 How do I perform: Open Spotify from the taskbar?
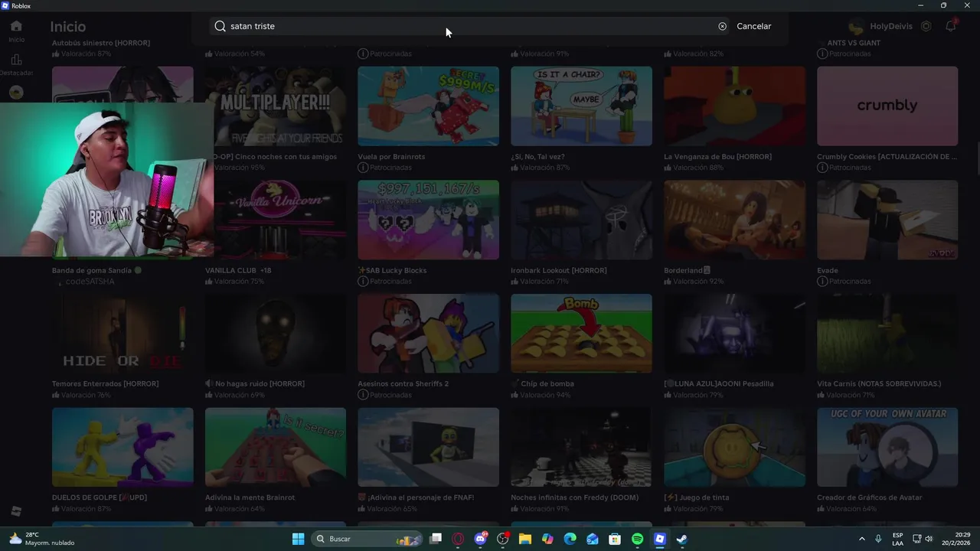(x=637, y=539)
